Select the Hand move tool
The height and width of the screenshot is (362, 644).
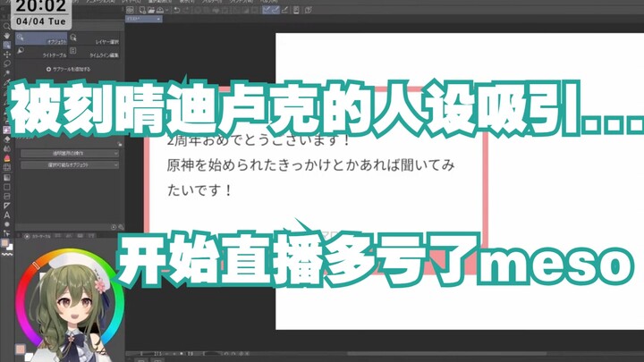[6, 36]
